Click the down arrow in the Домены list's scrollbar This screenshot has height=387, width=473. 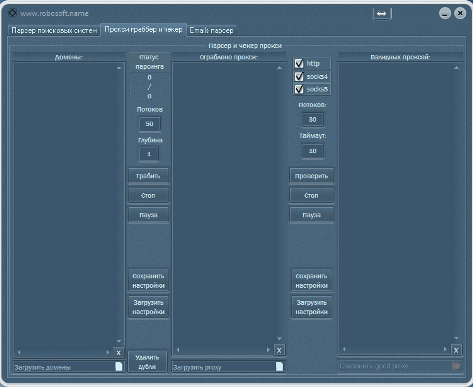coord(119,341)
